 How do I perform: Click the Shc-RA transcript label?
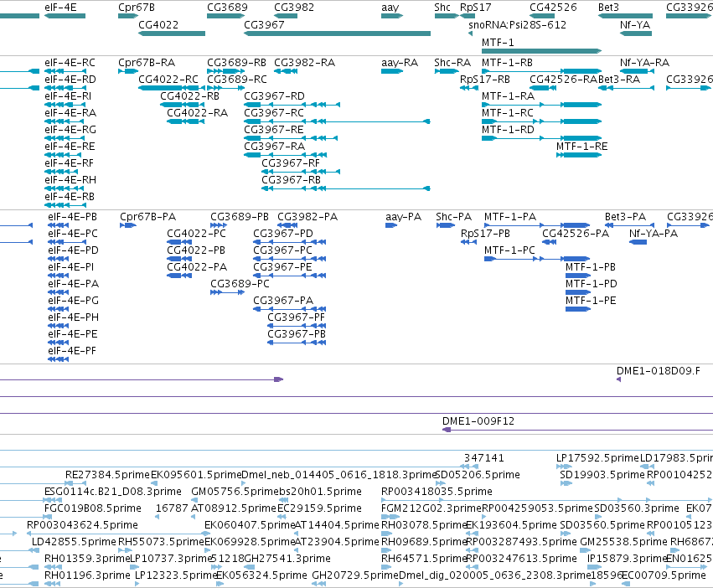452,62
